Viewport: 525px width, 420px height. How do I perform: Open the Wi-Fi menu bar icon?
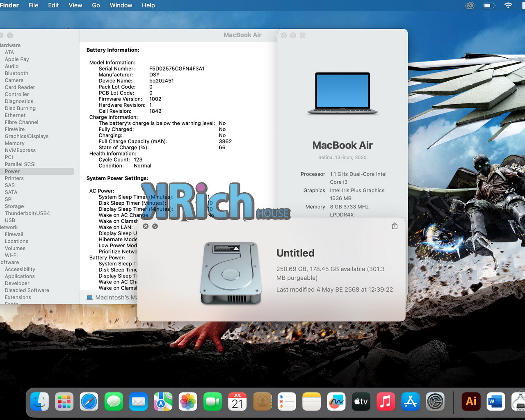[508, 5]
